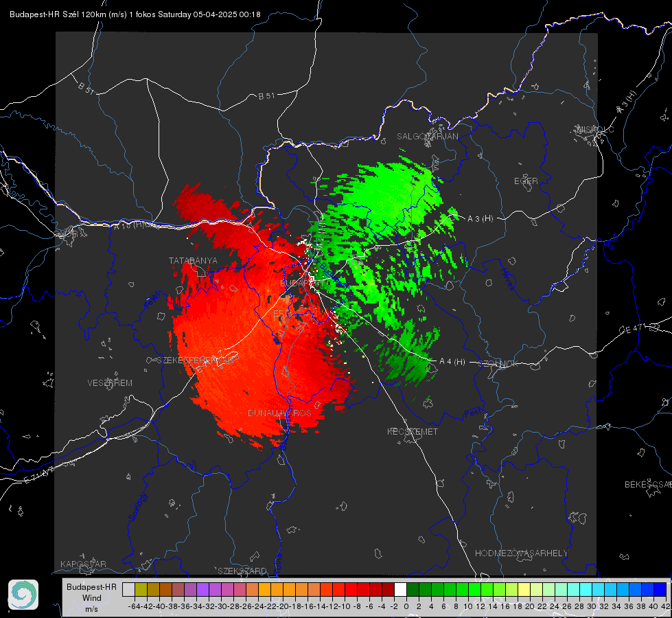This screenshot has width=672, height=618.
Task: Click the blue 'Heves' county label
Action: pyautogui.click(x=507, y=278)
